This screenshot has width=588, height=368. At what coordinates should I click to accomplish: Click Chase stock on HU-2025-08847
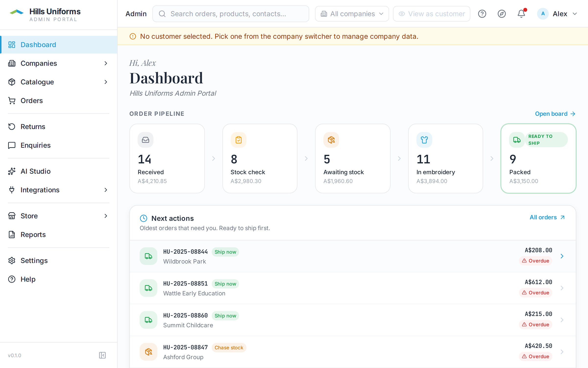229,348
